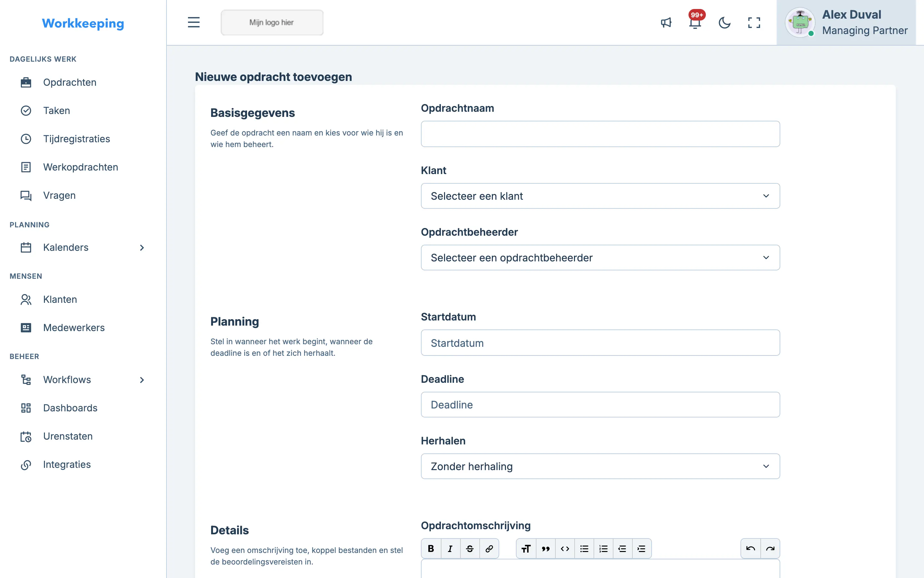Image resolution: width=924 pixels, height=578 pixels.
Task: Insert a blockquote in the editor
Action: (546, 548)
